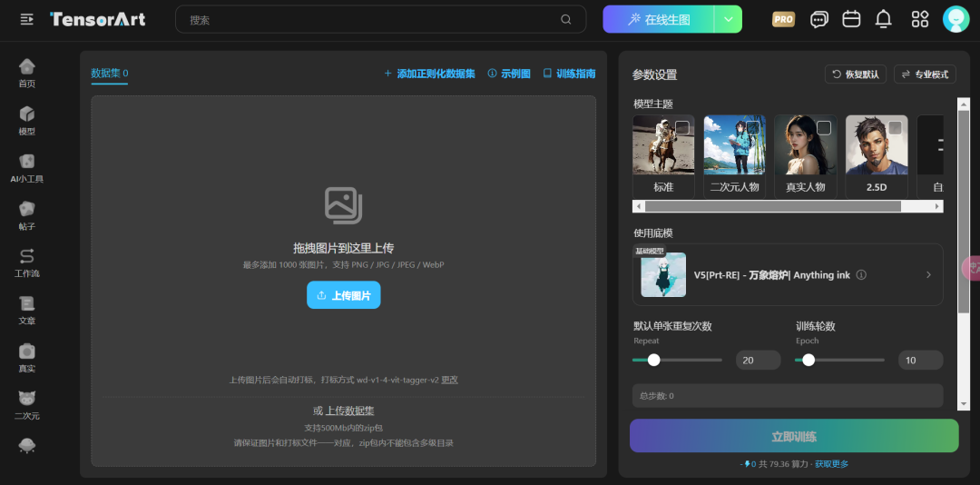Viewport: 980px width, 485px height.
Task: Click the 上传图片 upload button
Action: tap(344, 295)
